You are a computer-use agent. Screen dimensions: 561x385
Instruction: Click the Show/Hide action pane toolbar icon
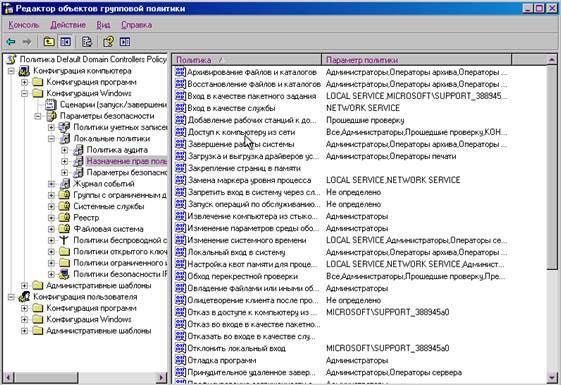[125, 42]
